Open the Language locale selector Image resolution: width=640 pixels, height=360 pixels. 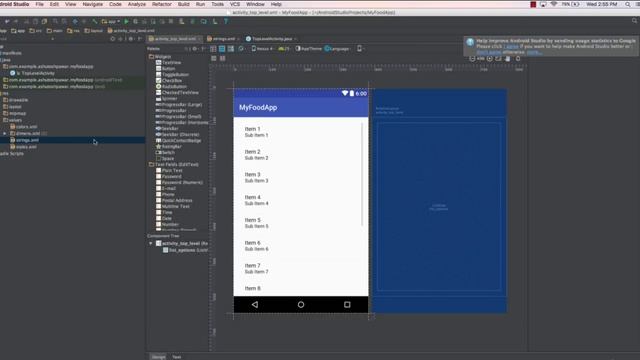(x=337, y=49)
